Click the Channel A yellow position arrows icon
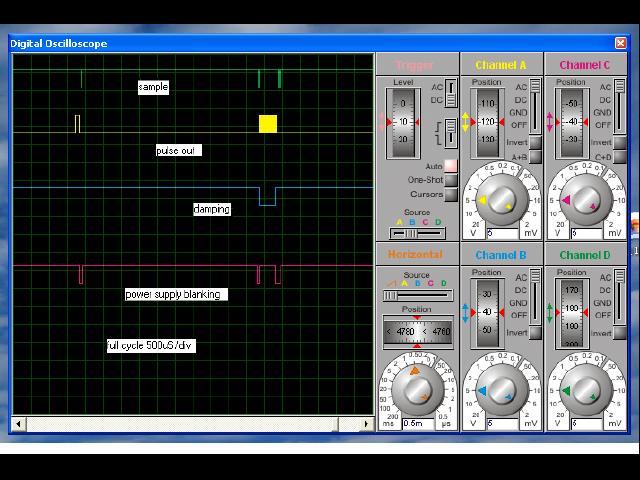 point(465,122)
